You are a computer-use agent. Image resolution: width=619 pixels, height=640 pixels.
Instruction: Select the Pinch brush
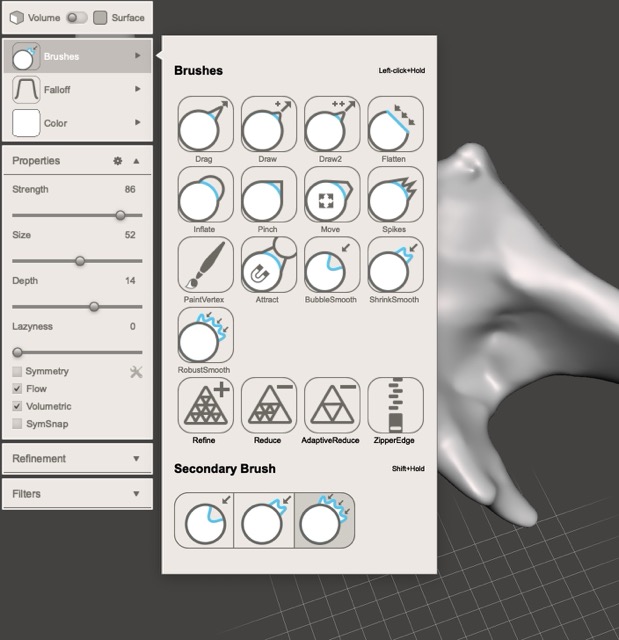click(x=268, y=195)
